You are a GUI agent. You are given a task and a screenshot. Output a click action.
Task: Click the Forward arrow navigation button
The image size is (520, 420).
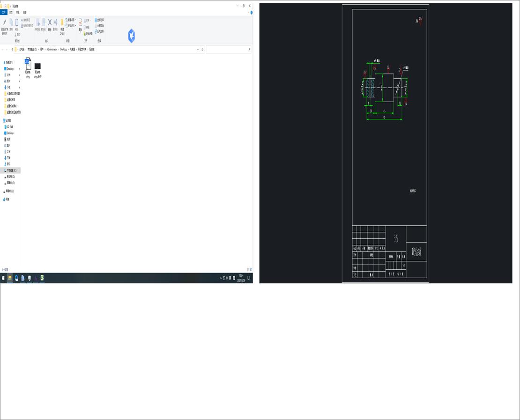[7, 49]
